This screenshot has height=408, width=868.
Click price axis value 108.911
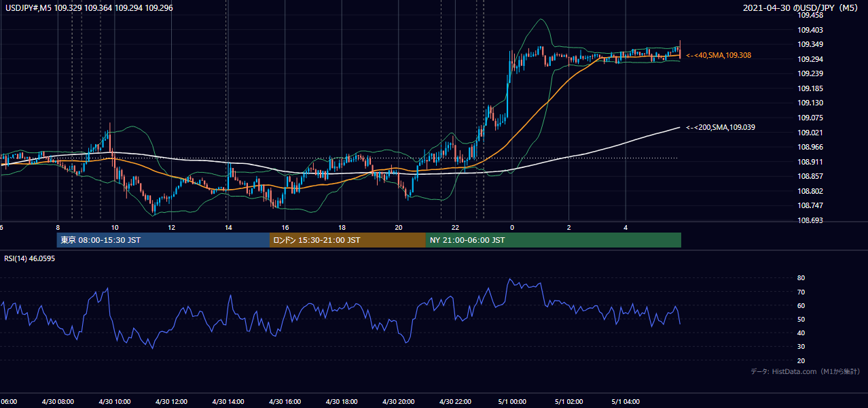810,162
